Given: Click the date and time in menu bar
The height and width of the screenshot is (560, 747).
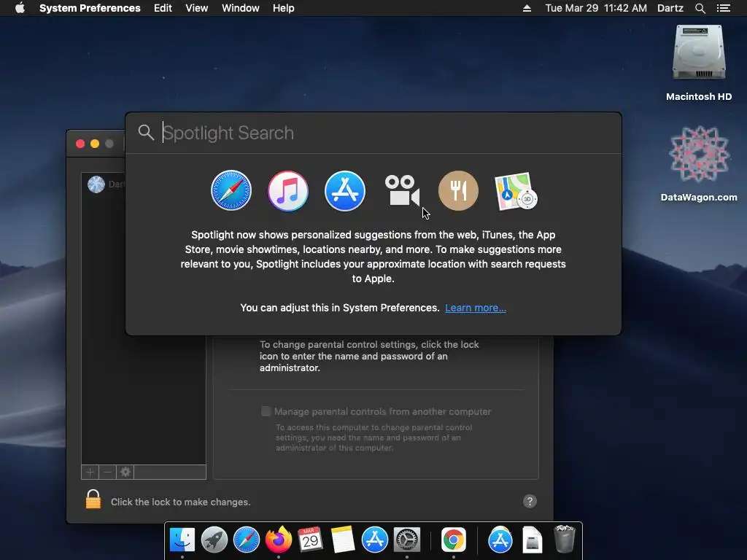Looking at the screenshot, I should click(x=595, y=8).
